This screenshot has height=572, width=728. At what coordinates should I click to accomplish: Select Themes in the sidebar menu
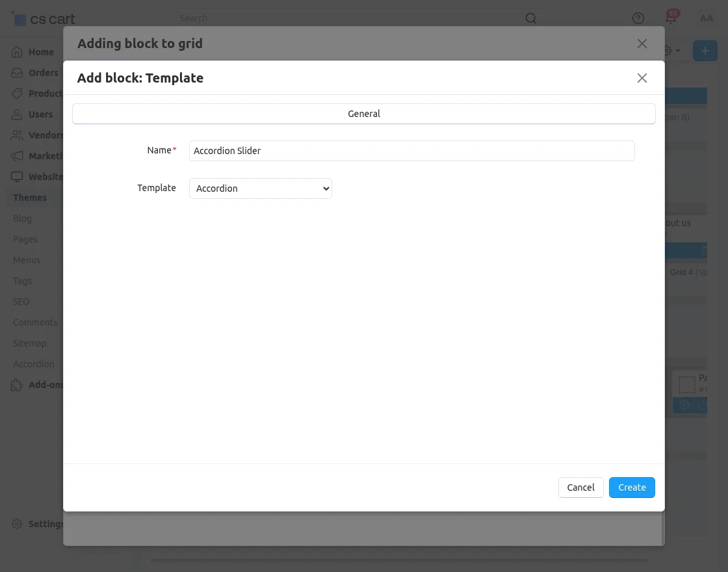[x=30, y=197]
